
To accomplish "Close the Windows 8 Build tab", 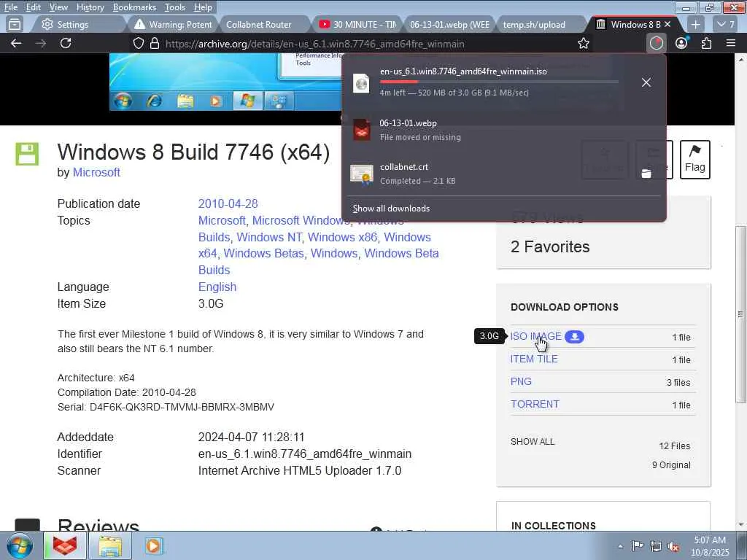I will coord(667,24).
